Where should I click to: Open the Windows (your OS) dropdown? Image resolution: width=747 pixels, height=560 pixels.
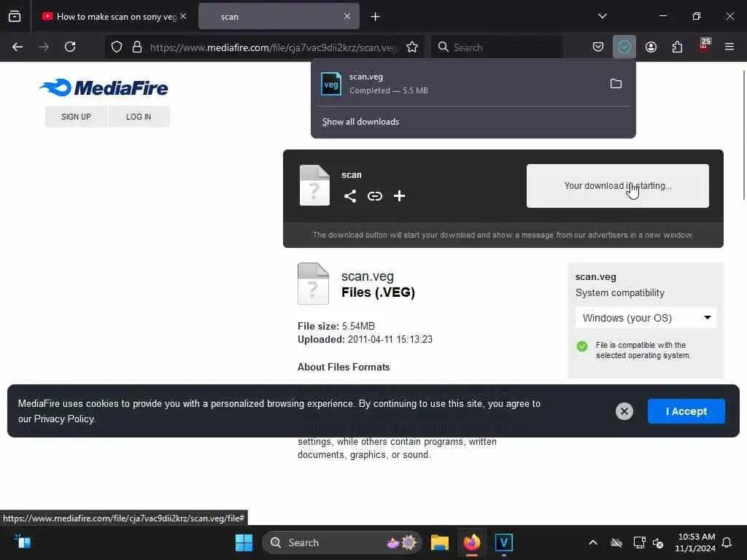646,318
